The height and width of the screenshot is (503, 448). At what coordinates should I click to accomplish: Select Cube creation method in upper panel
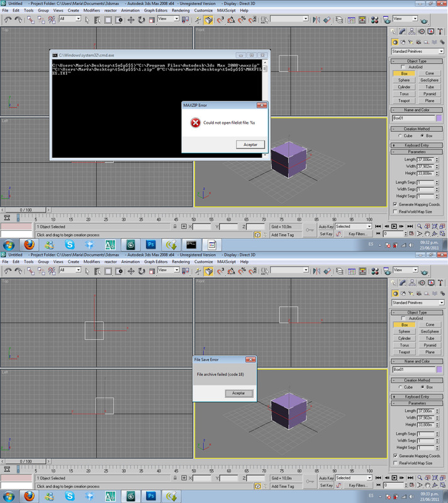pyautogui.click(x=400, y=136)
